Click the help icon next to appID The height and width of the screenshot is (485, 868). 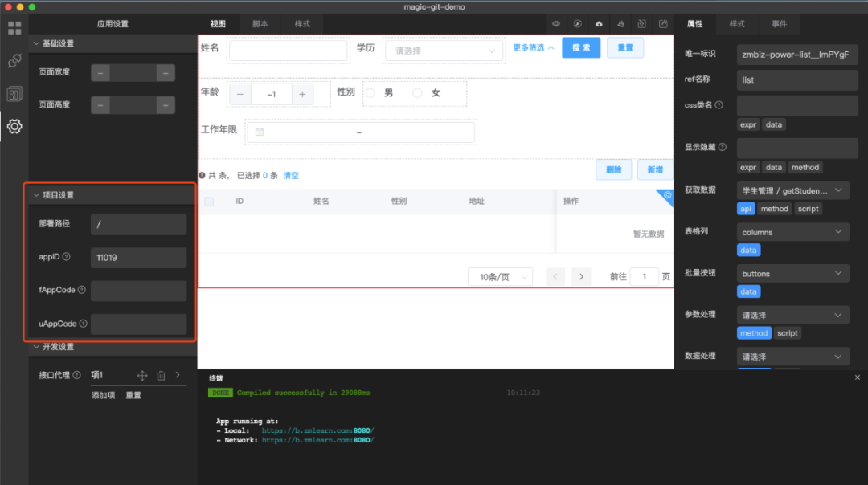[67, 257]
